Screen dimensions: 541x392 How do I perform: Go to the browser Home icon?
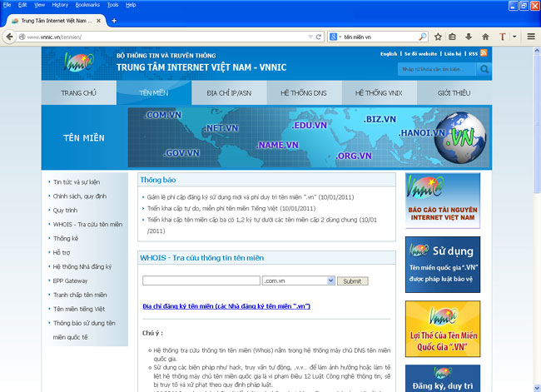click(x=485, y=37)
